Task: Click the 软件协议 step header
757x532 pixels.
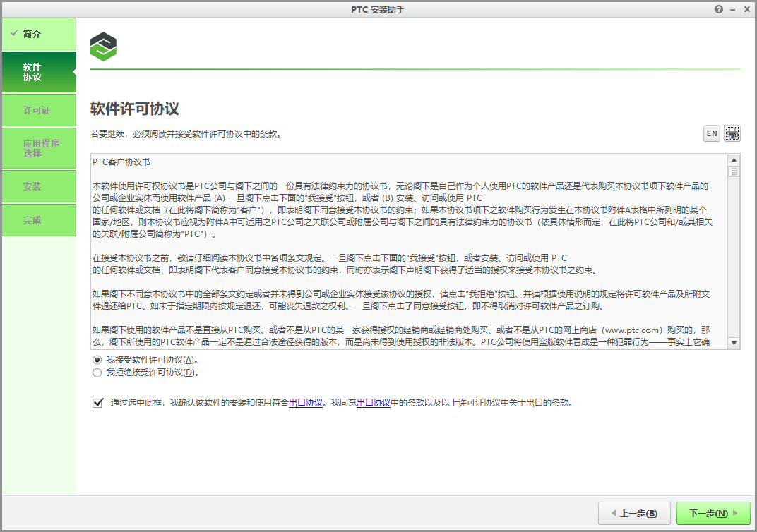Action: [39, 72]
